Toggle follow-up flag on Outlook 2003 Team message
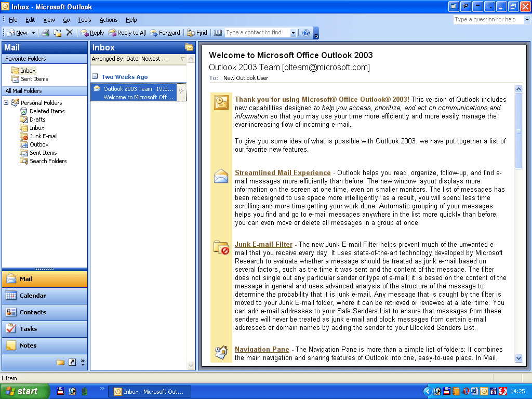The height and width of the screenshot is (399, 532). (181, 91)
